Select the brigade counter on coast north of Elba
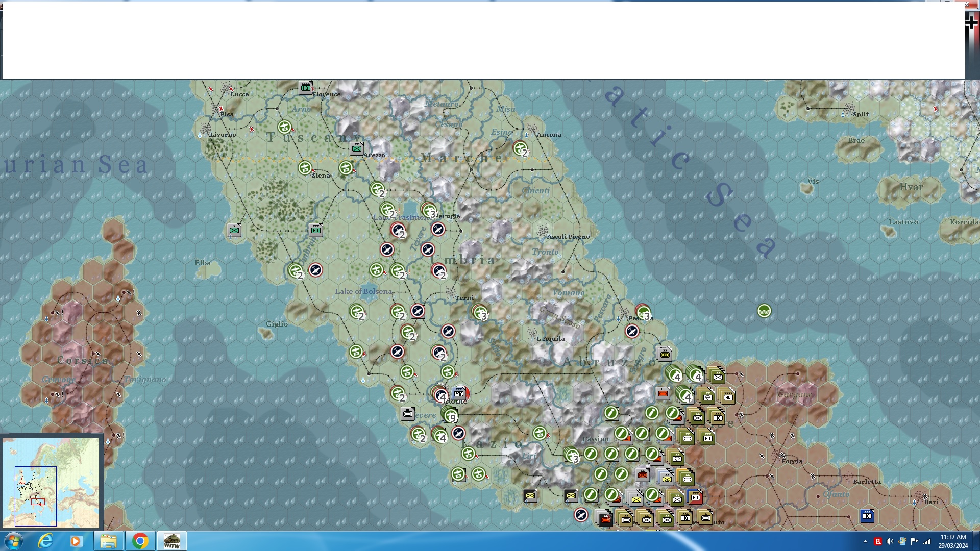This screenshot has height=551, width=980. click(234, 230)
